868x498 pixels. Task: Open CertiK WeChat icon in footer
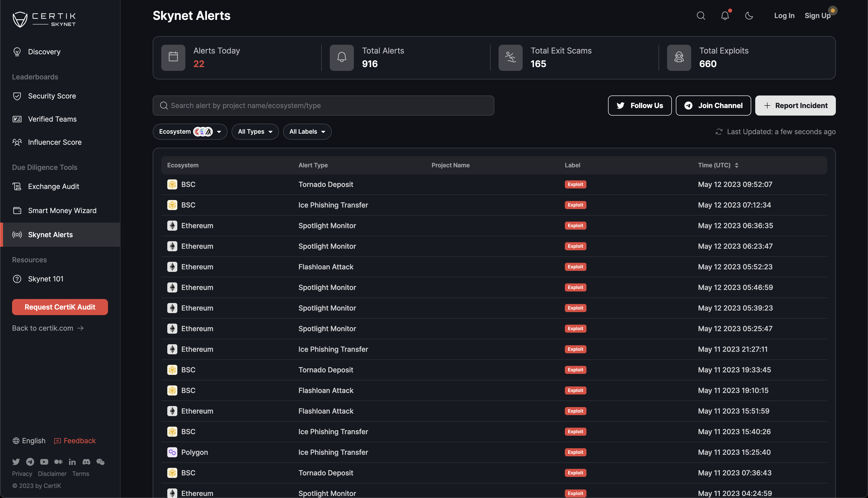coord(100,462)
